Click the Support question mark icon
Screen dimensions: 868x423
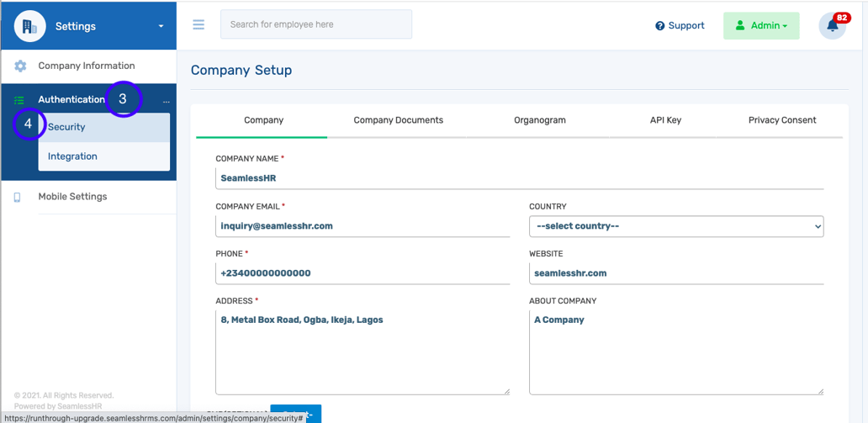pos(660,26)
